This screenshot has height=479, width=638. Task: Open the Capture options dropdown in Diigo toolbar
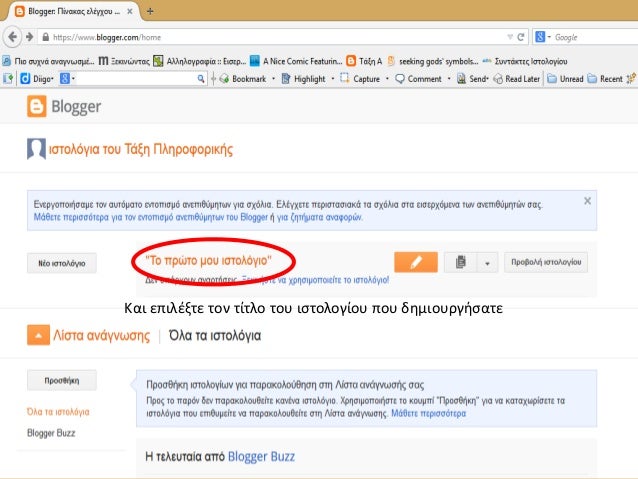[387, 79]
